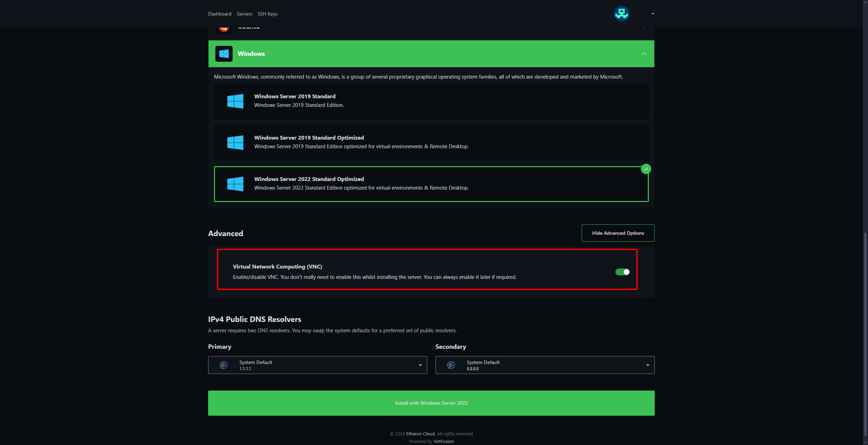Click Windows Server 2019 Standard logo icon
Screen dimensions: 868x445
click(x=235, y=101)
